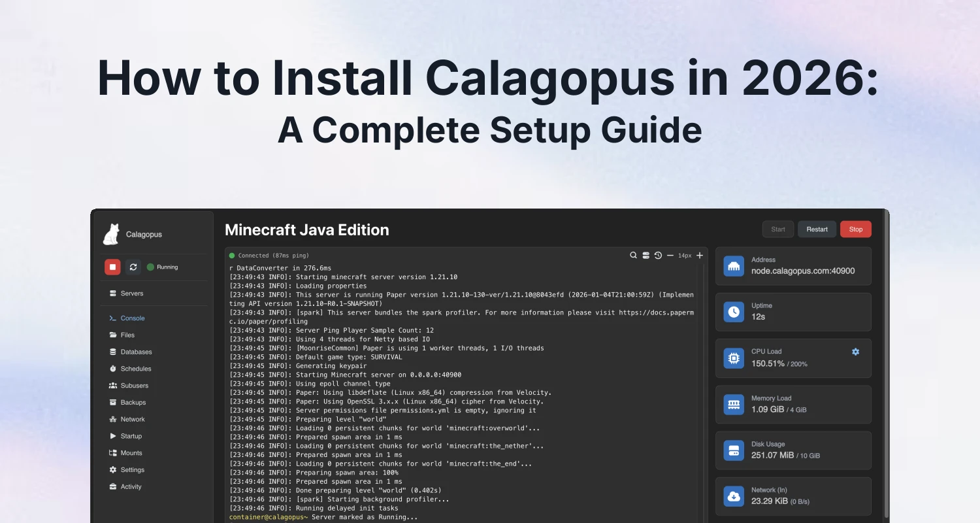
Task: Click log line 'Default game type: SURVIVAL'
Action: pos(316,357)
